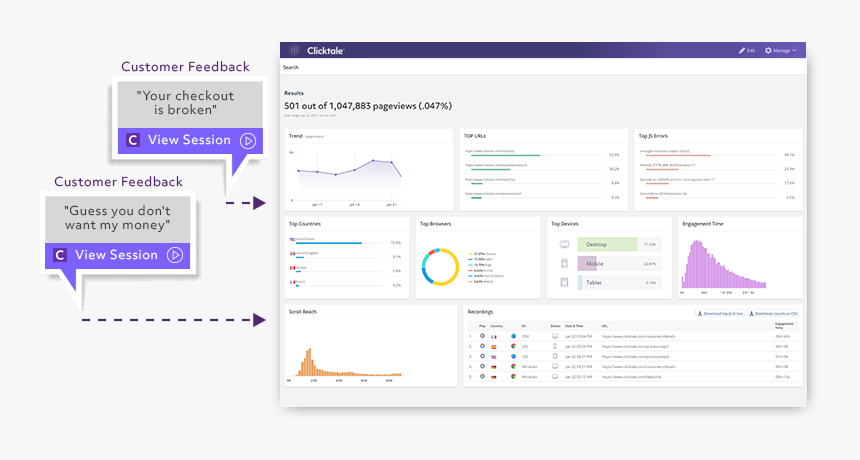860x460 pixels.
Task: Click the Edit pencil icon in header
Action: click(742, 50)
